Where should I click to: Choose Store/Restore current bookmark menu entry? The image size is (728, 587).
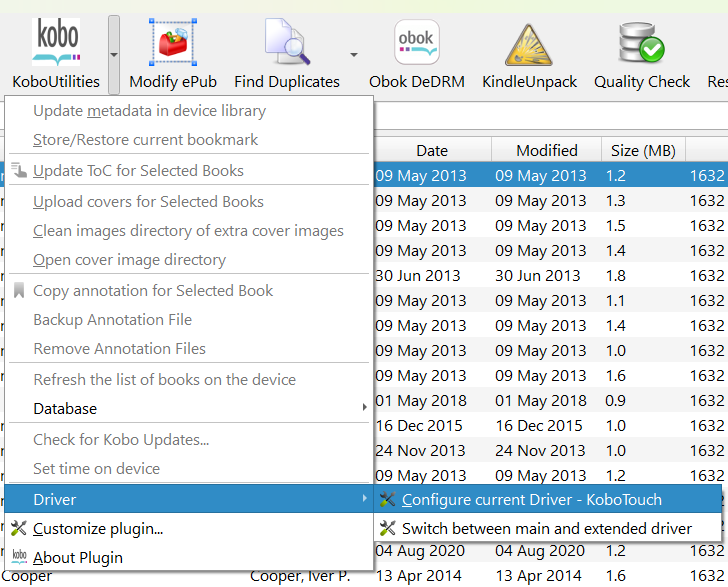point(189,140)
